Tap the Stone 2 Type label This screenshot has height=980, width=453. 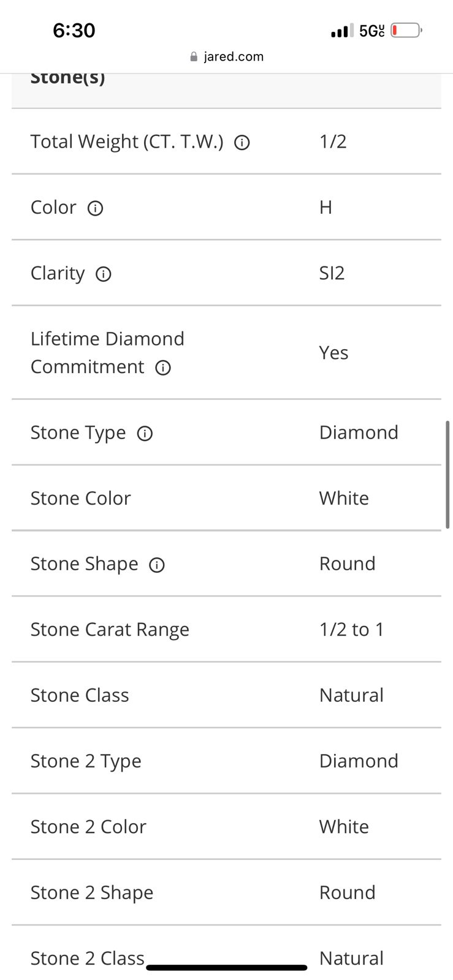point(86,761)
